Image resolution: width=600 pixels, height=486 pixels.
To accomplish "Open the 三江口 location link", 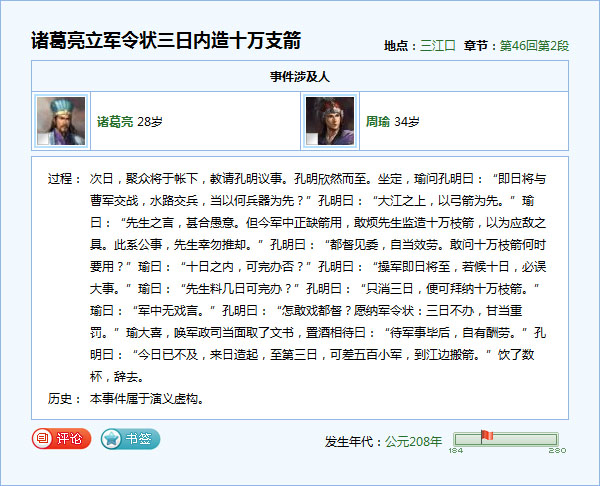I will (438, 46).
